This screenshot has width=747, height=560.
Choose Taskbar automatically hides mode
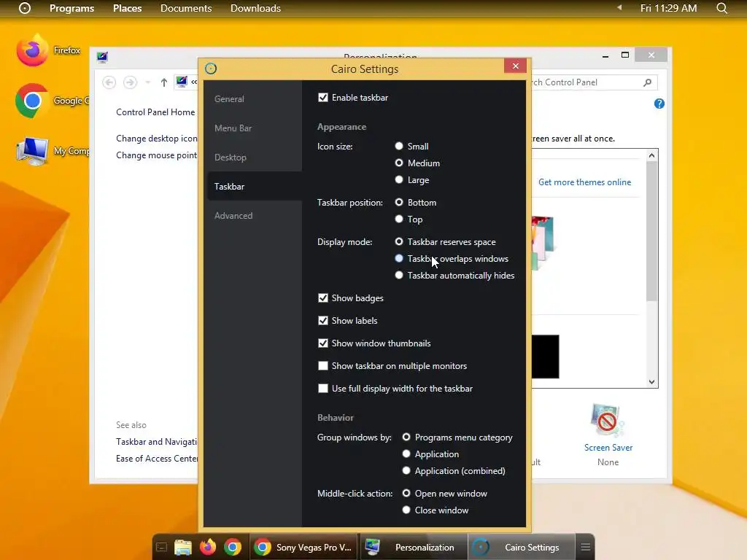point(399,275)
